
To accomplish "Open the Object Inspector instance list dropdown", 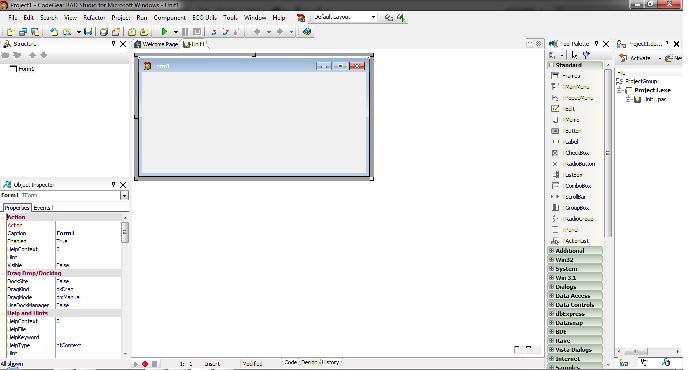I will click(124, 195).
